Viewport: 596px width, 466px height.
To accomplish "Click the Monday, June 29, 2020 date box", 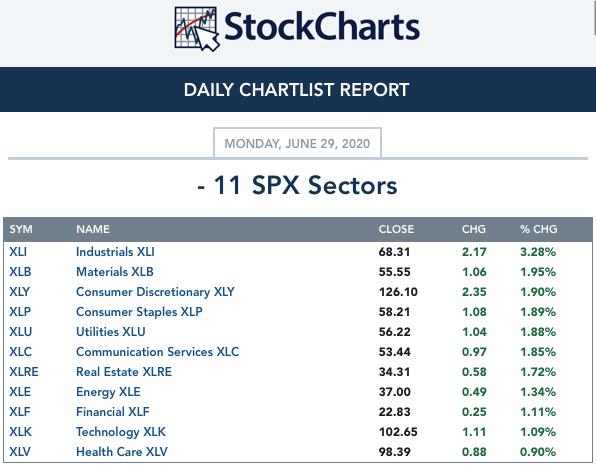I will tap(297, 143).
